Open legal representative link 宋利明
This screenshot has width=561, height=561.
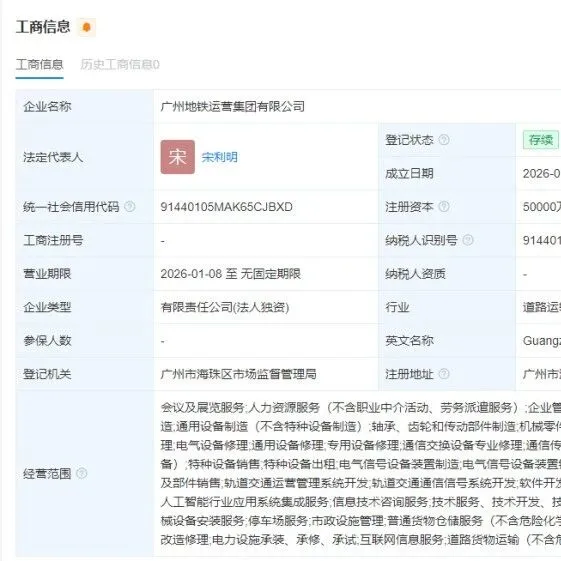coord(219,157)
